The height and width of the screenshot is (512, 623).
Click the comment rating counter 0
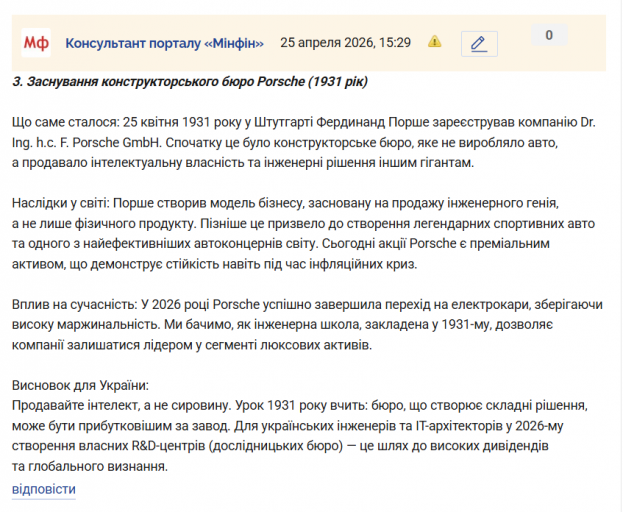(x=549, y=35)
